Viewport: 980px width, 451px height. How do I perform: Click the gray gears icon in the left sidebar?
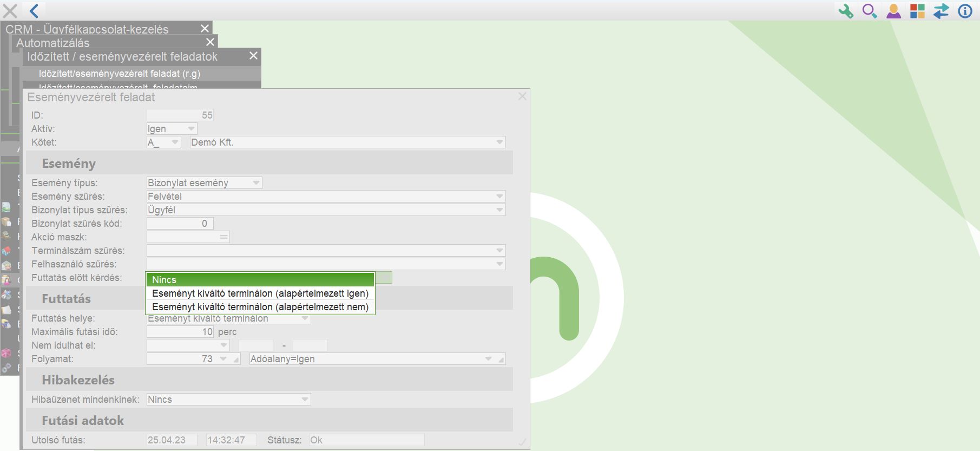point(6,368)
